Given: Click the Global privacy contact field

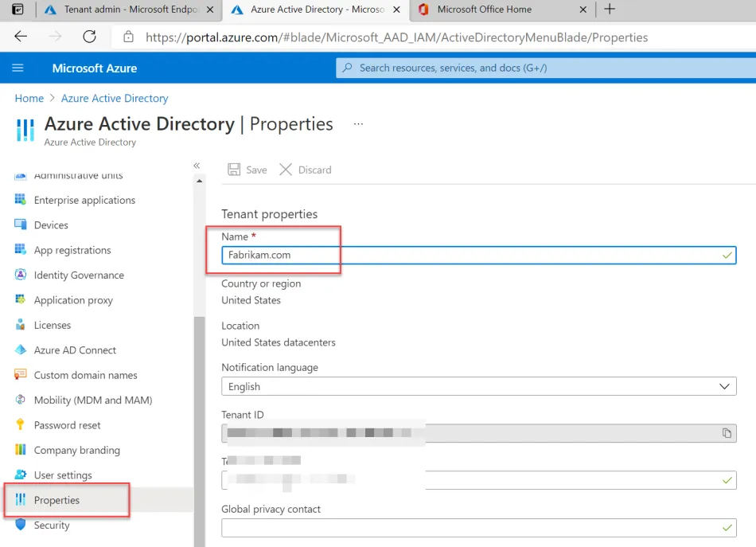Looking at the screenshot, I should [x=470, y=527].
